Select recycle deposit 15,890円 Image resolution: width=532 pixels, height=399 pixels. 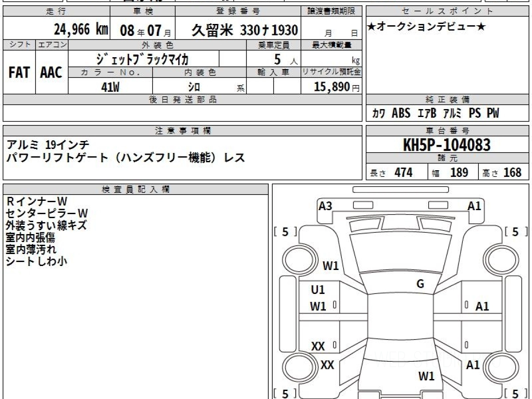[x=337, y=87]
